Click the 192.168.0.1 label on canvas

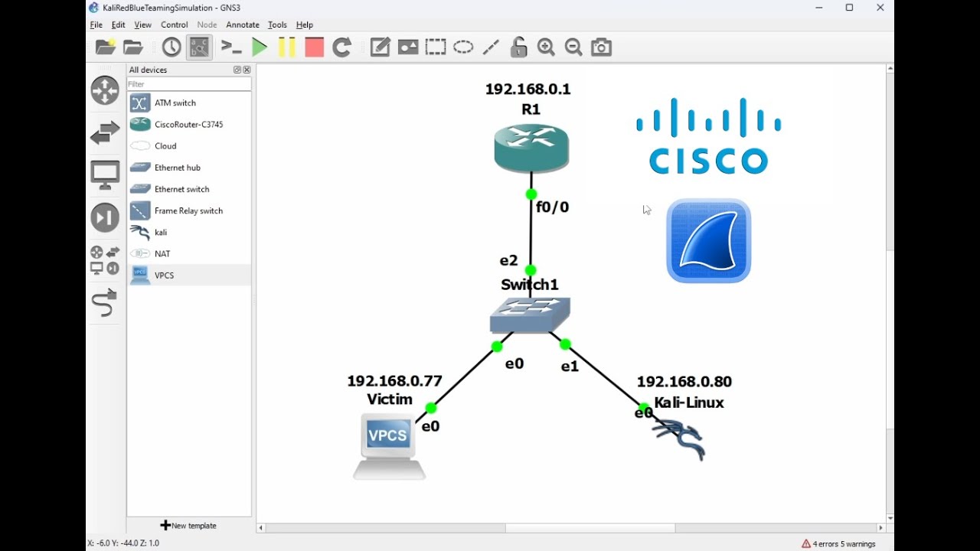click(528, 89)
